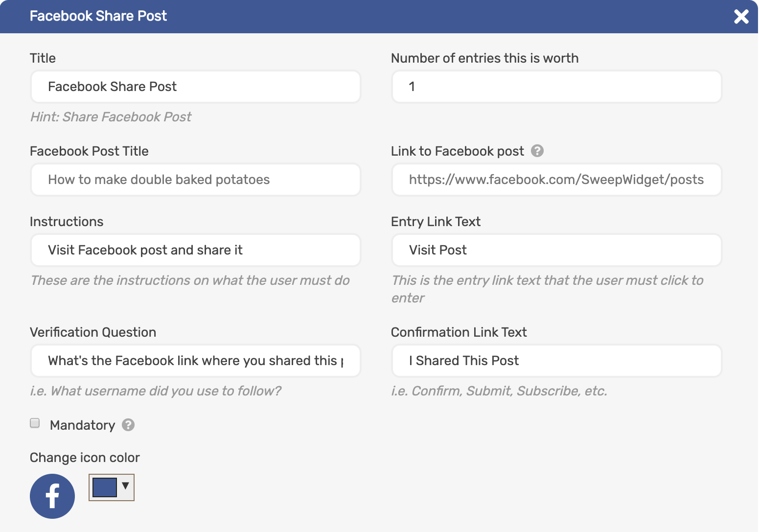
Task: Click the Facebook Share Post title bar
Action: click(x=98, y=16)
